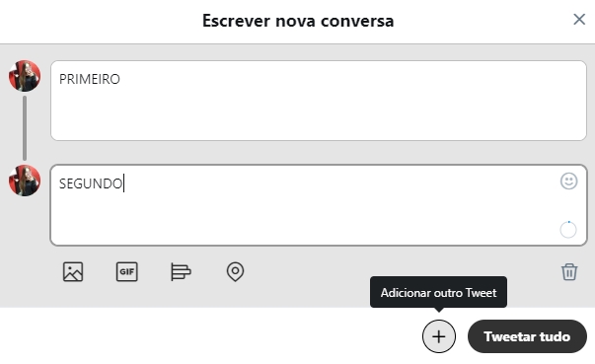Focus the second tweet box containing SEGUNDO
Image resolution: width=595 pixels, height=364 pixels.
(319, 205)
